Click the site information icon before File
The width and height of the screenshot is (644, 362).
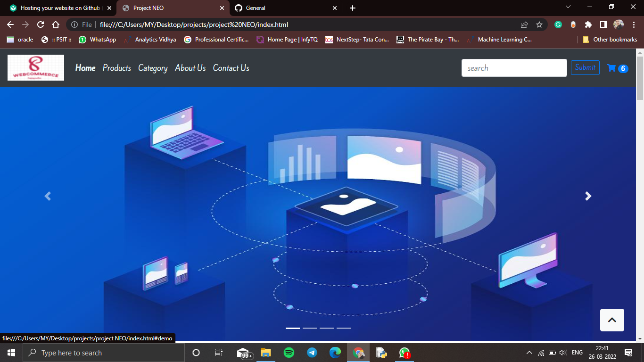pos(74,25)
